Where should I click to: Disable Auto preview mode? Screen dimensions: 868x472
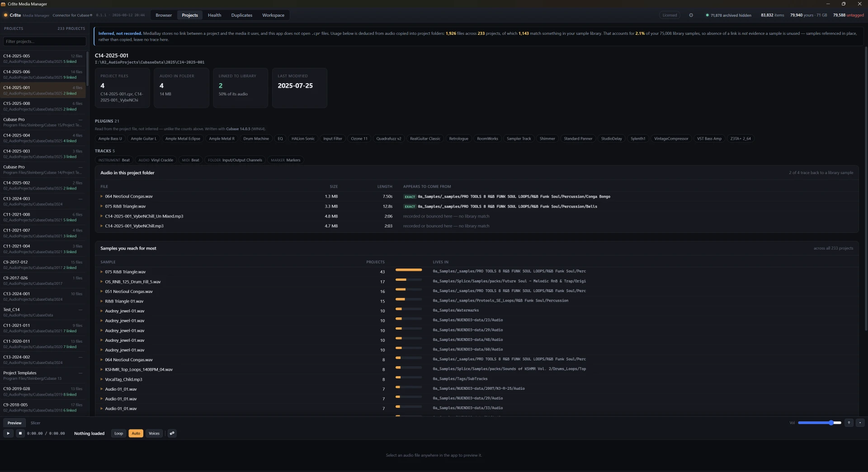[136, 433]
